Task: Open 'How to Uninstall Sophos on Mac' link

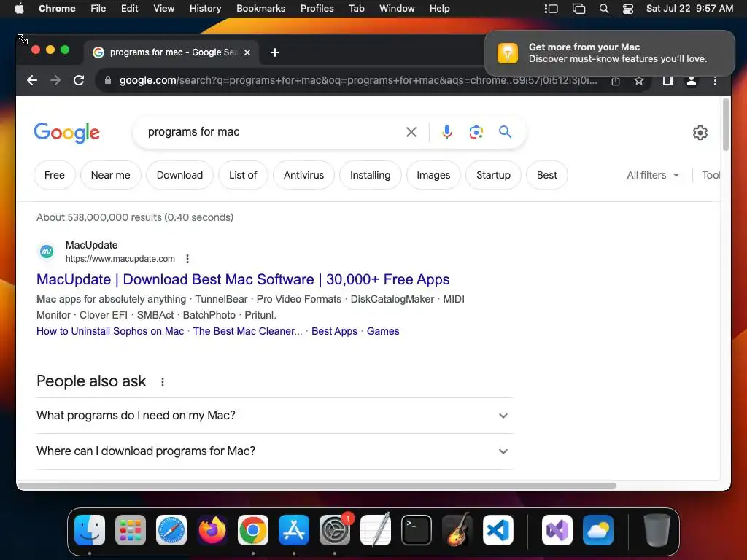Action: pos(110,332)
